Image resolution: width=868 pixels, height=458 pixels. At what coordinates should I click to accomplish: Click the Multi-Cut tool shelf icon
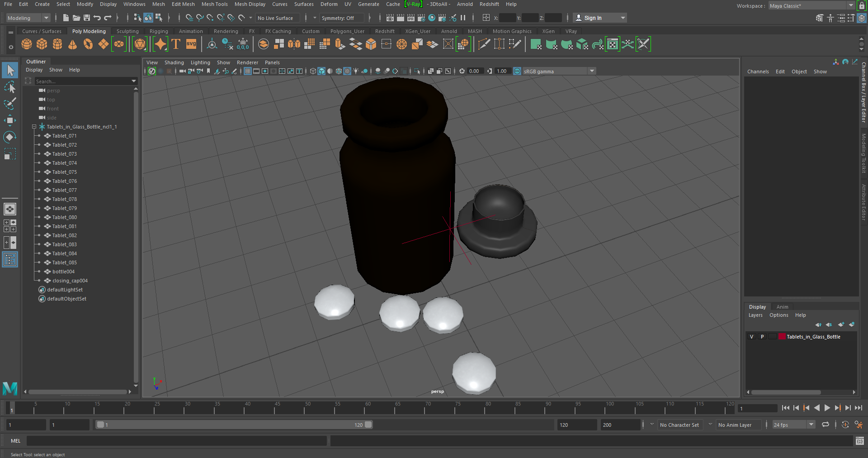(484, 44)
